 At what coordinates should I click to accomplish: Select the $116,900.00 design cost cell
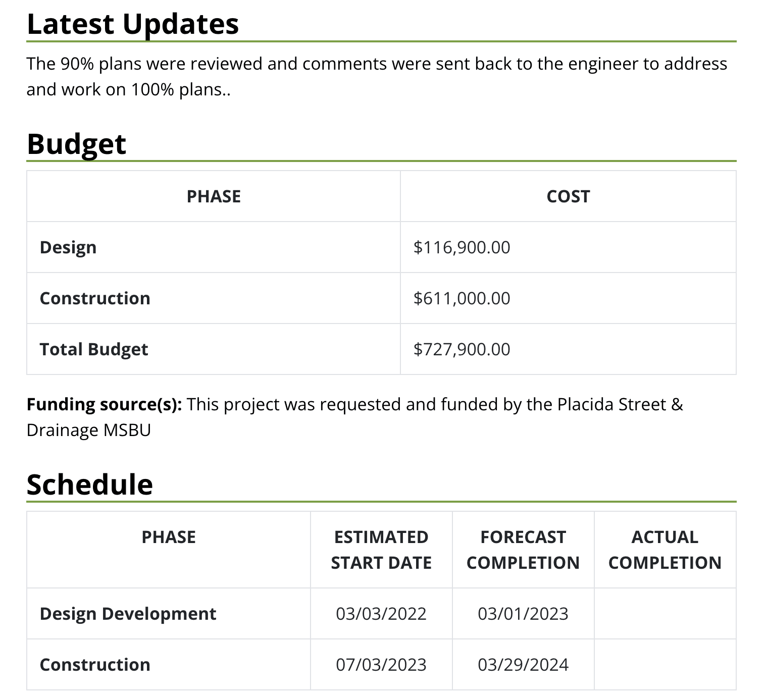point(462,247)
